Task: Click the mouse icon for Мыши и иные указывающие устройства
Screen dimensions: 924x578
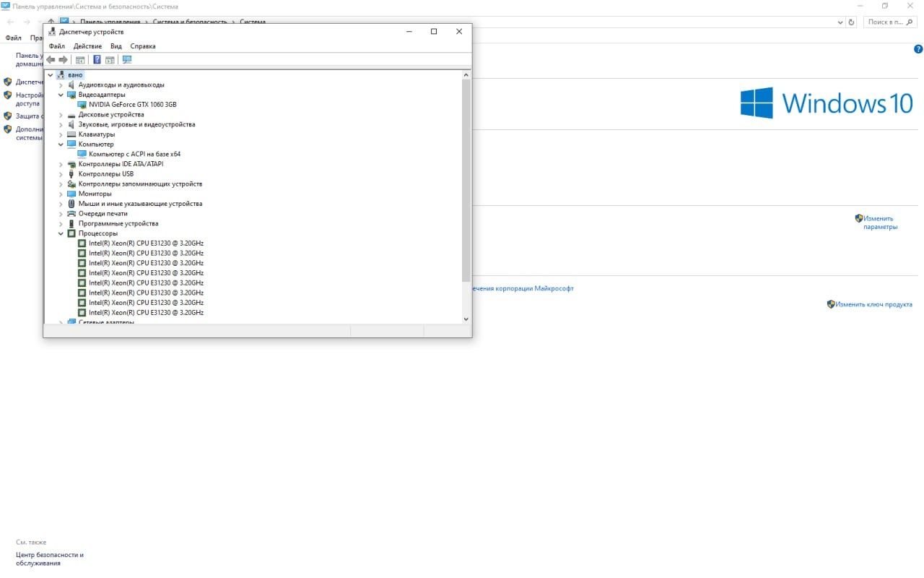Action: tap(71, 204)
